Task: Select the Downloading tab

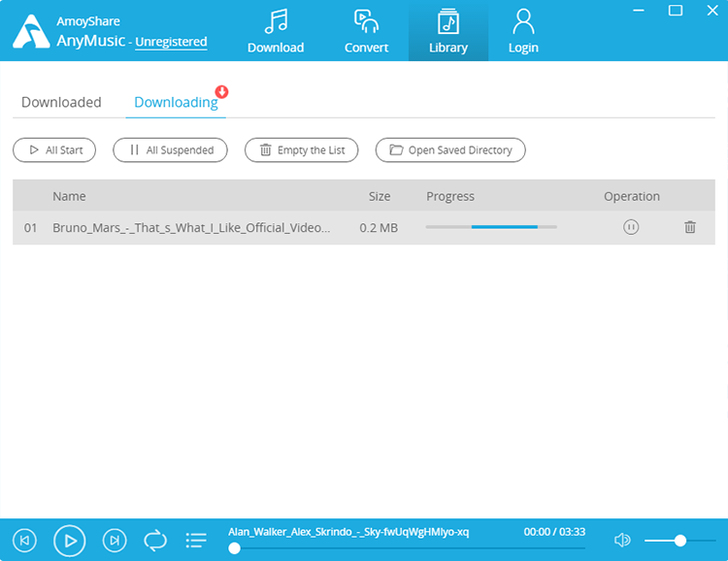Action: pyautogui.click(x=176, y=102)
